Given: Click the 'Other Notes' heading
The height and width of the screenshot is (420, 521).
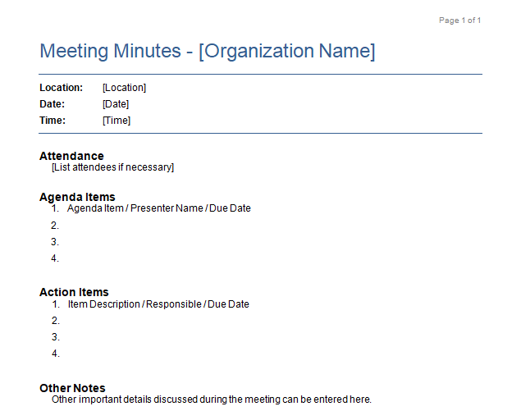Looking at the screenshot, I should pyautogui.click(x=72, y=388).
